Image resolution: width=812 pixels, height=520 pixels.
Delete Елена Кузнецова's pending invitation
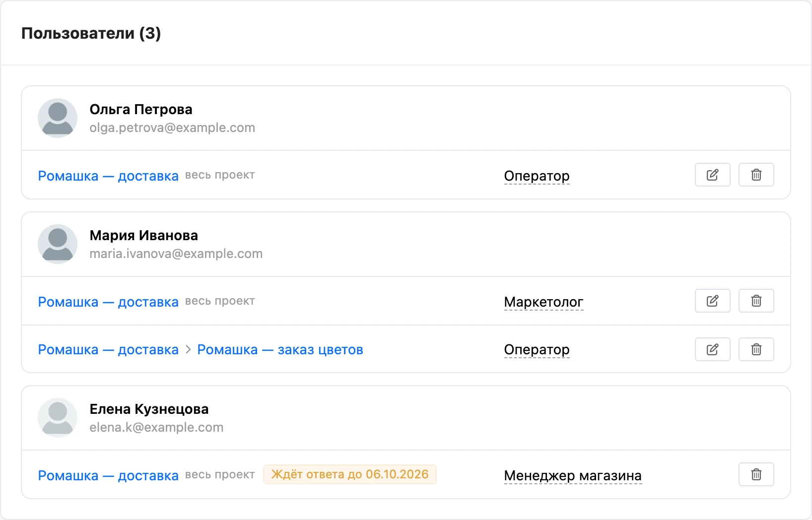pos(756,474)
